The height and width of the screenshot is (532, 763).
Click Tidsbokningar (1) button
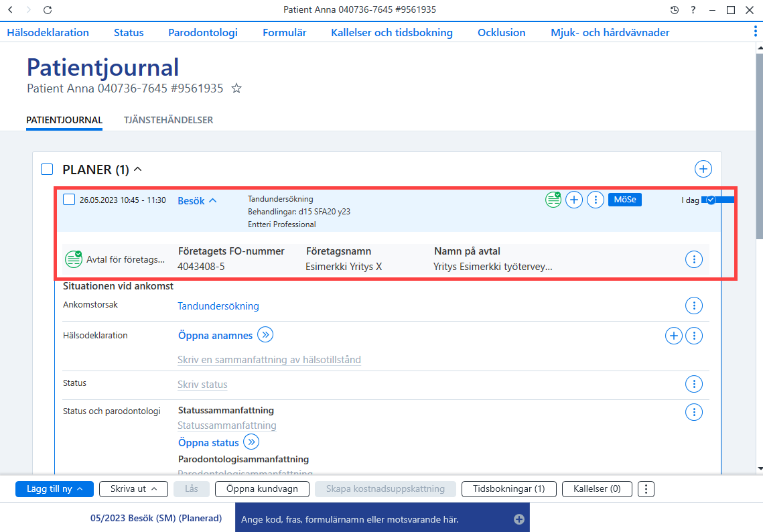(x=508, y=488)
